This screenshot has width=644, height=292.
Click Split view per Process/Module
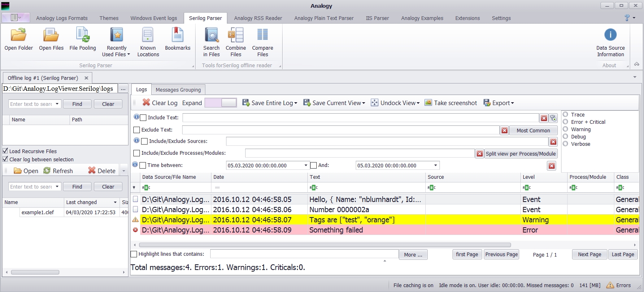521,154
